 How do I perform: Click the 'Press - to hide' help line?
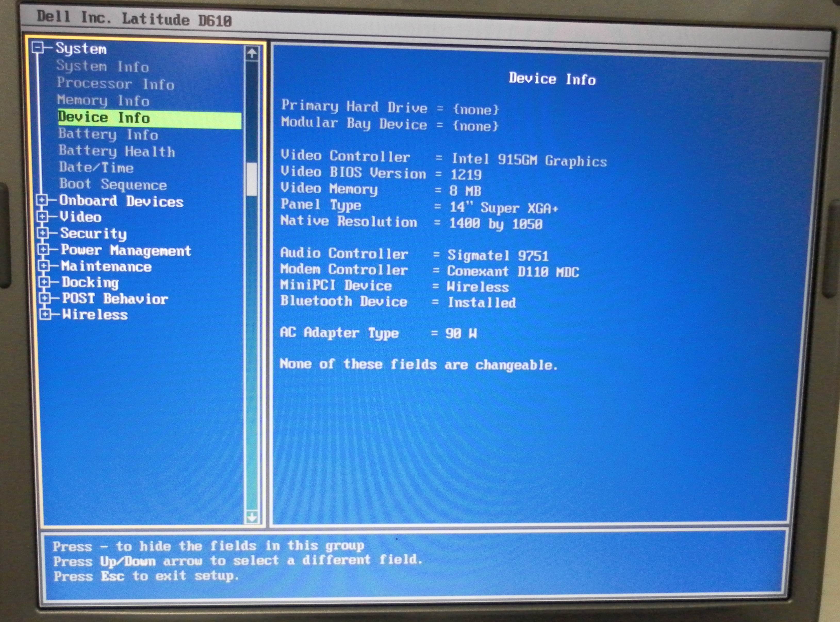pos(208,546)
